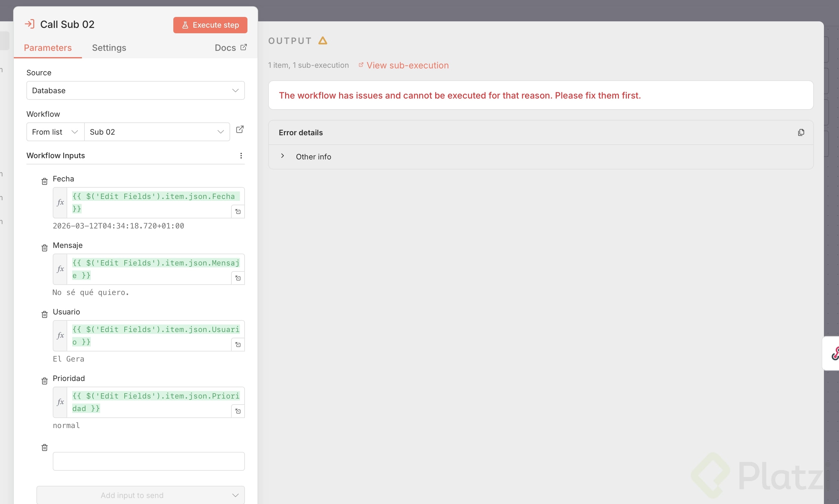Open the From list mode dropdown
The image size is (839, 504).
pos(55,132)
